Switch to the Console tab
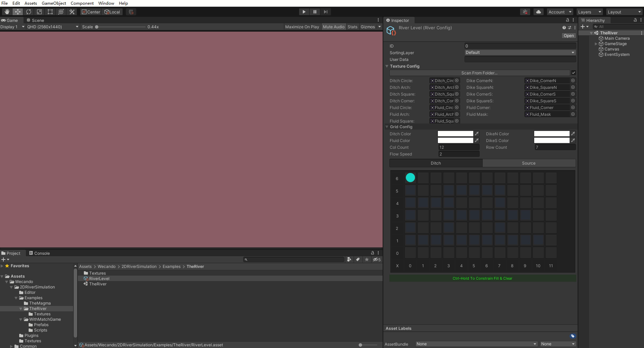This screenshot has width=644, height=348. (39, 253)
